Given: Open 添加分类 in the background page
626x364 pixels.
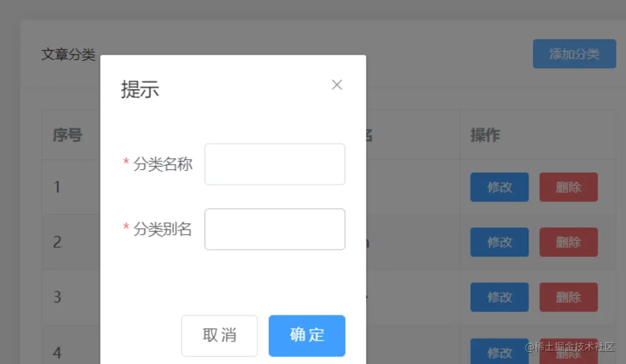Looking at the screenshot, I should coord(574,54).
